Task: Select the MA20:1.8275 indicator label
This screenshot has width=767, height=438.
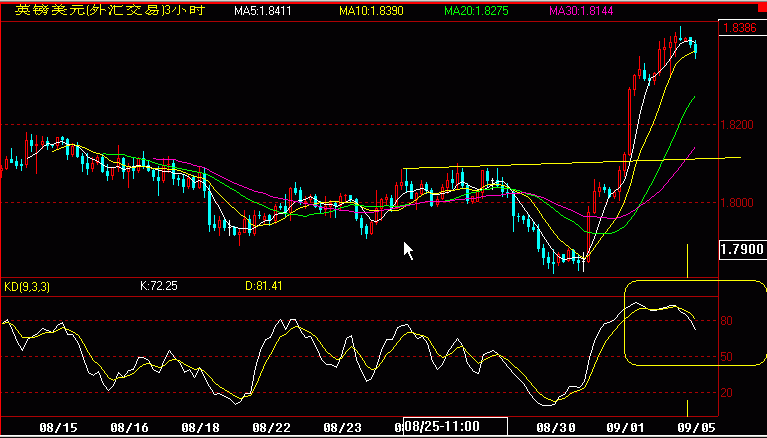Action: coord(476,11)
